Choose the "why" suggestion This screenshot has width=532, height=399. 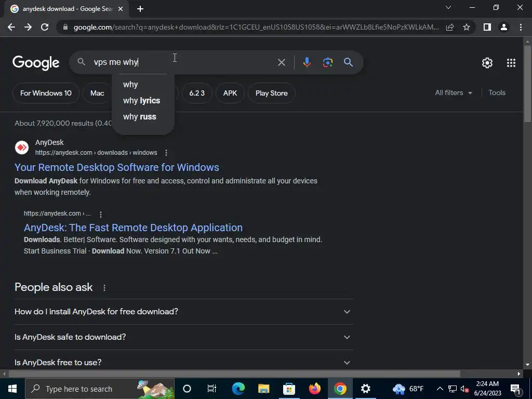[x=143, y=85]
